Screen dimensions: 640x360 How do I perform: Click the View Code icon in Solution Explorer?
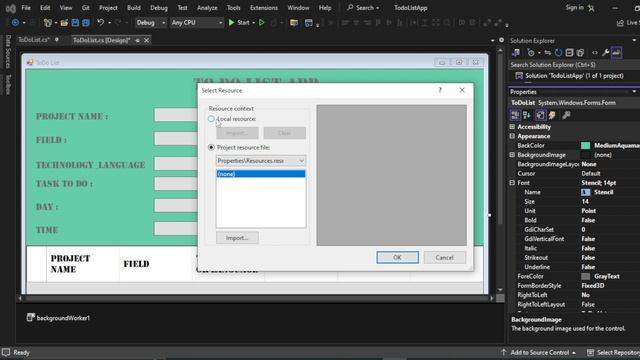pyautogui.click(x=595, y=53)
